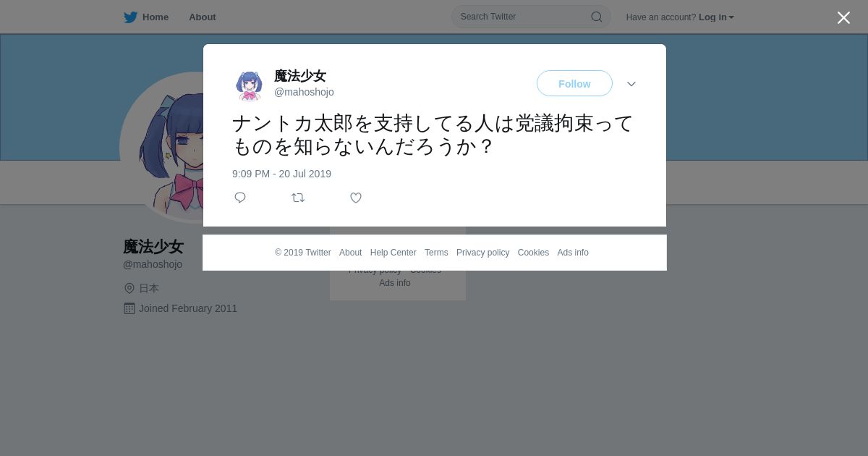Click the search magnifier icon

click(x=597, y=17)
